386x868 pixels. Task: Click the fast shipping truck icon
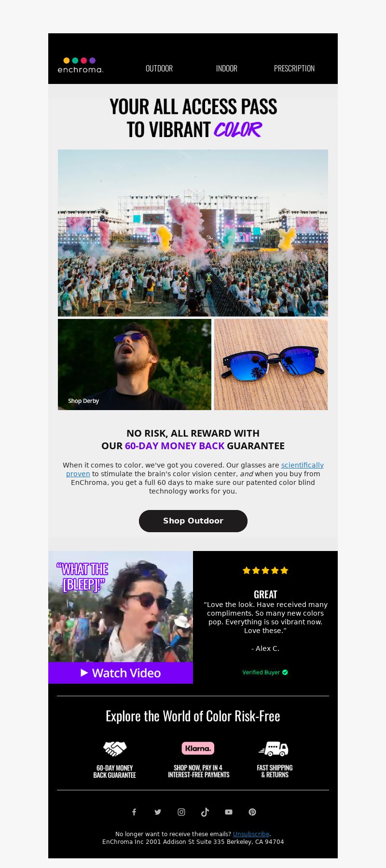[274, 749]
